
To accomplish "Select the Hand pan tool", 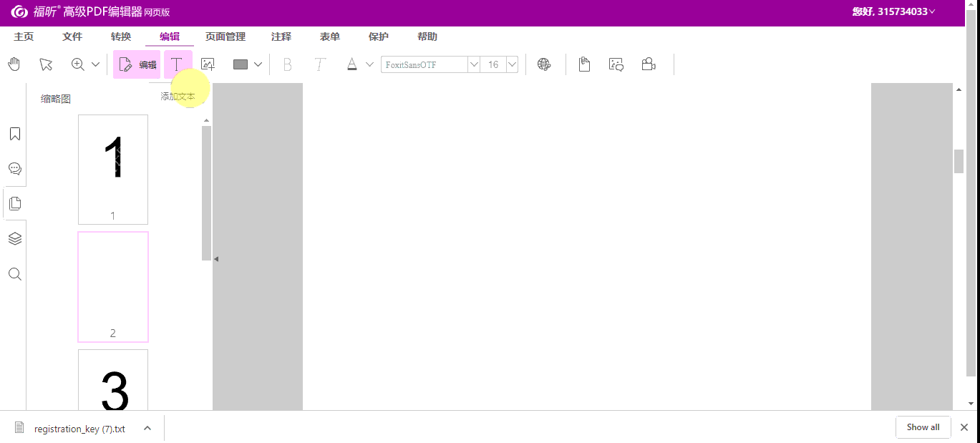I will (14, 64).
